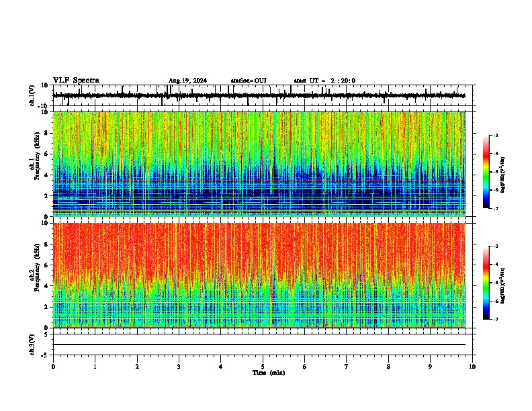Viewport: 532px width, 411px height.
Task: Click the time axis tick label "1"
Action: click(95, 367)
